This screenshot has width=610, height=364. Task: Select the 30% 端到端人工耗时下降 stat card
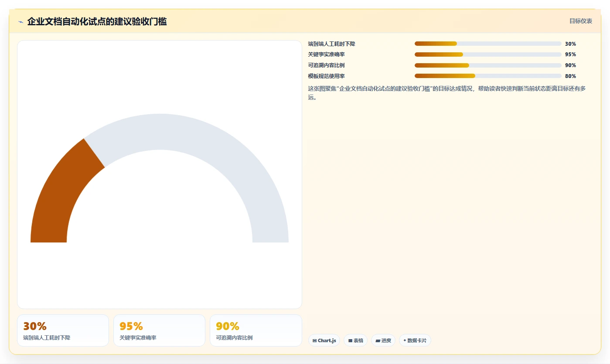pos(63,330)
